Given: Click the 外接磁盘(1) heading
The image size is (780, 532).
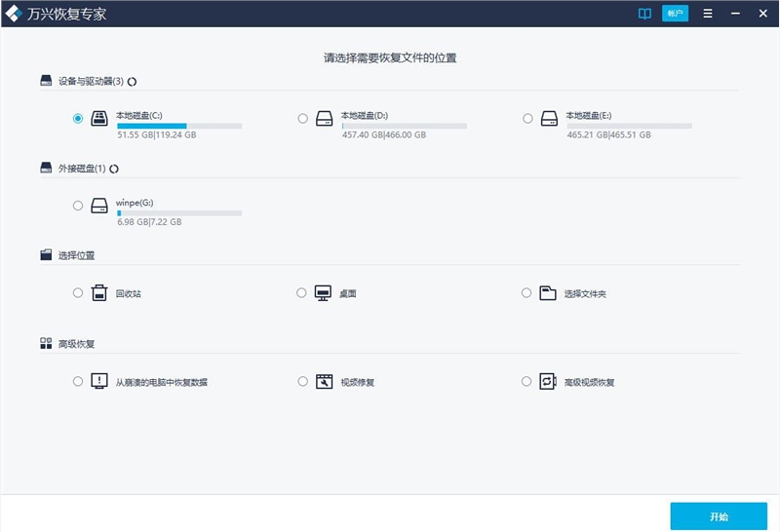Looking at the screenshot, I should [82, 169].
